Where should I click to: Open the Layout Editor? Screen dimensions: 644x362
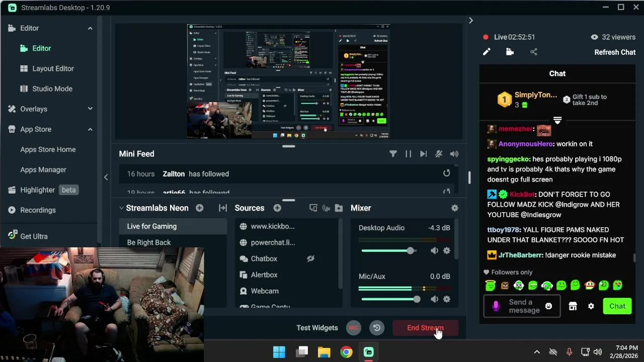(x=53, y=68)
